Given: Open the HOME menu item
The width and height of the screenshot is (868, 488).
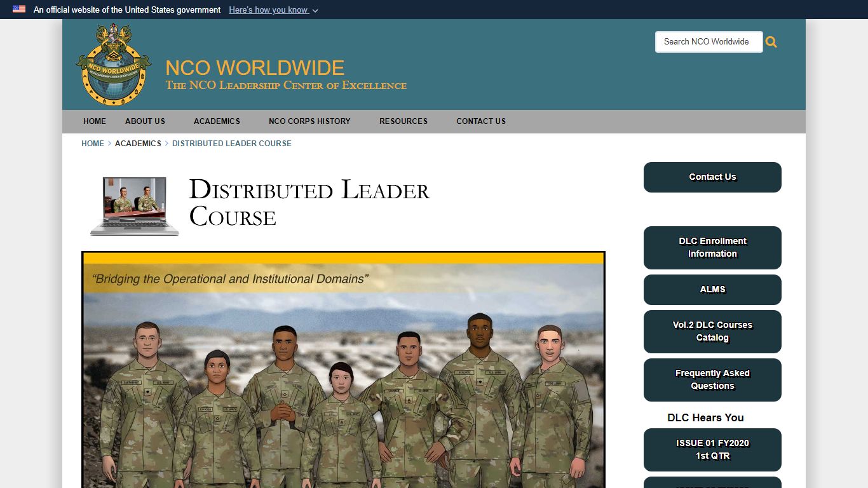Looking at the screenshot, I should coord(95,121).
